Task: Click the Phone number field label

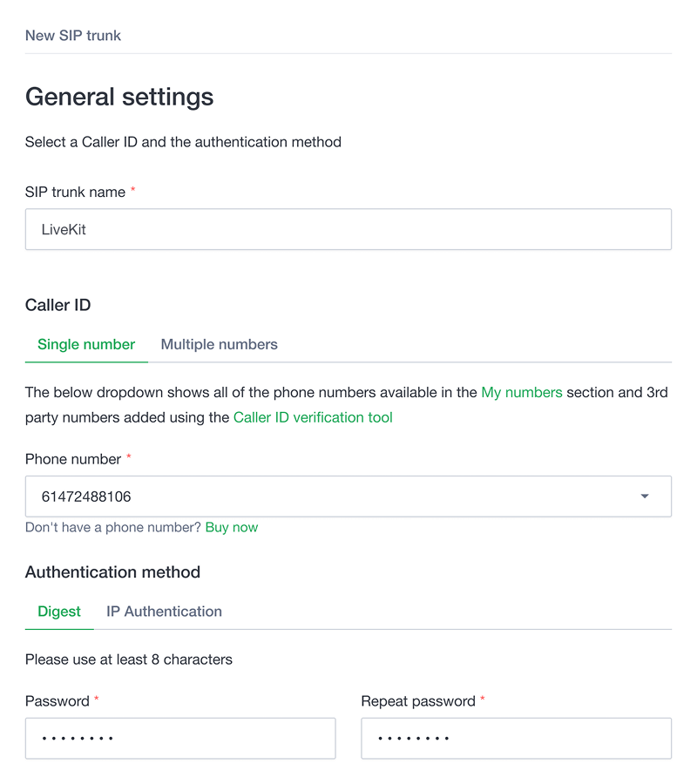Action: click(73, 459)
